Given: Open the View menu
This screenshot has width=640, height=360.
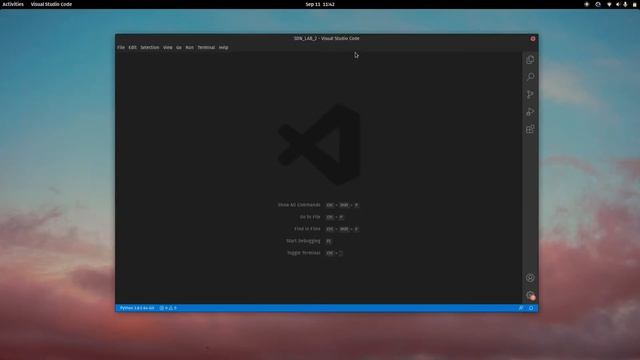Looking at the screenshot, I should click(167, 47).
